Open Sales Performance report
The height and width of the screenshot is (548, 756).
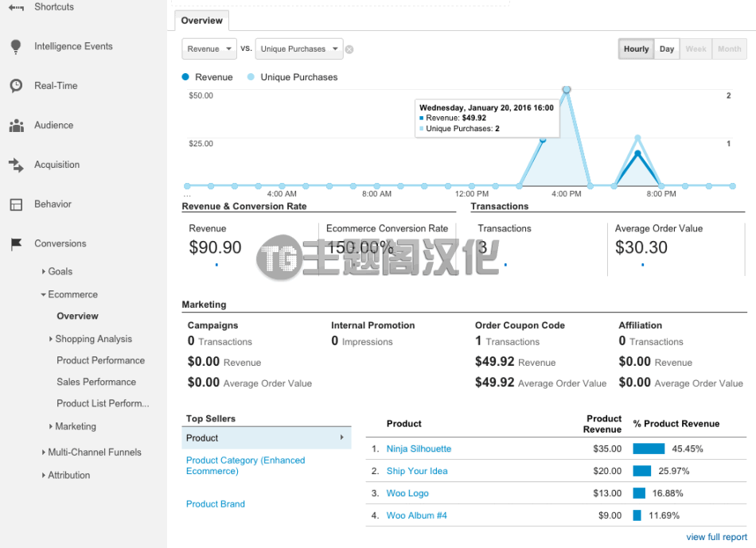(96, 383)
